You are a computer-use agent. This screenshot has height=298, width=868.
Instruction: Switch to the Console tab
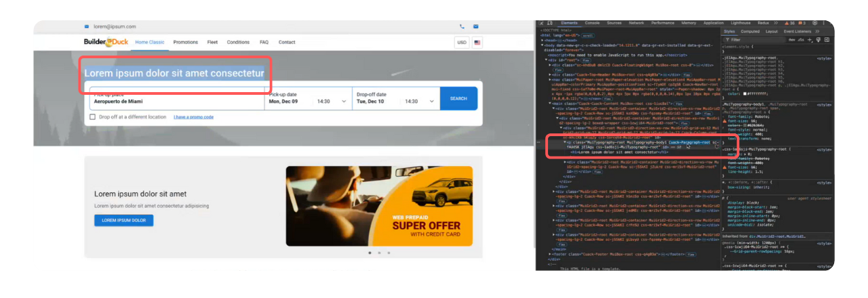(592, 23)
